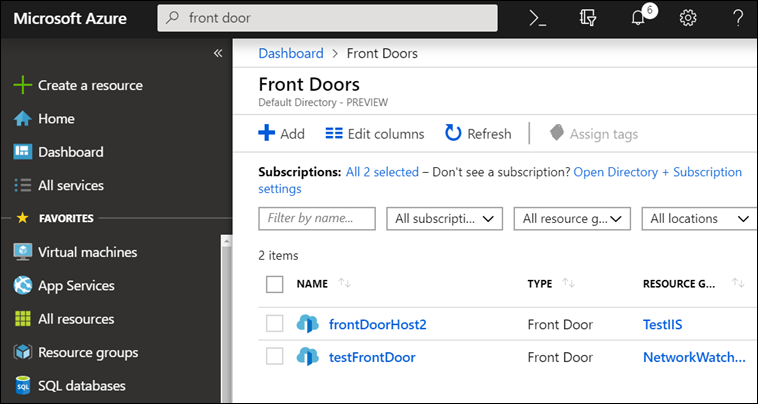Open the Directory and subscription filter icon

click(x=588, y=18)
